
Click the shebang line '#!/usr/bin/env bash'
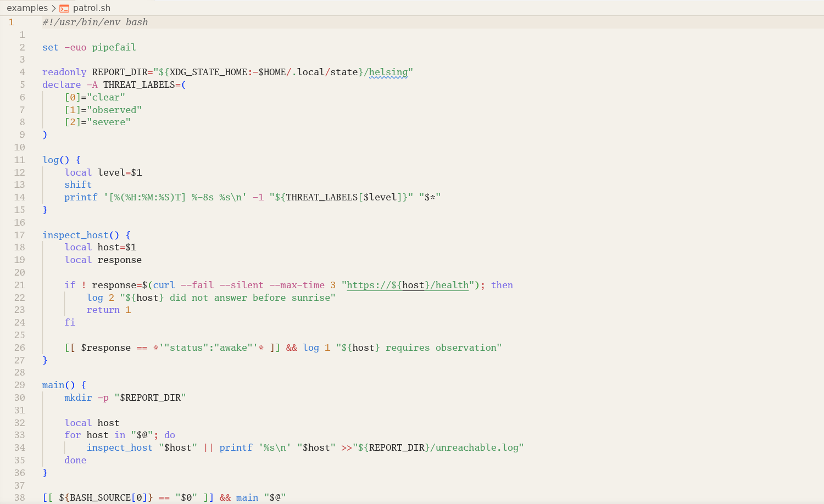(95, 22)
